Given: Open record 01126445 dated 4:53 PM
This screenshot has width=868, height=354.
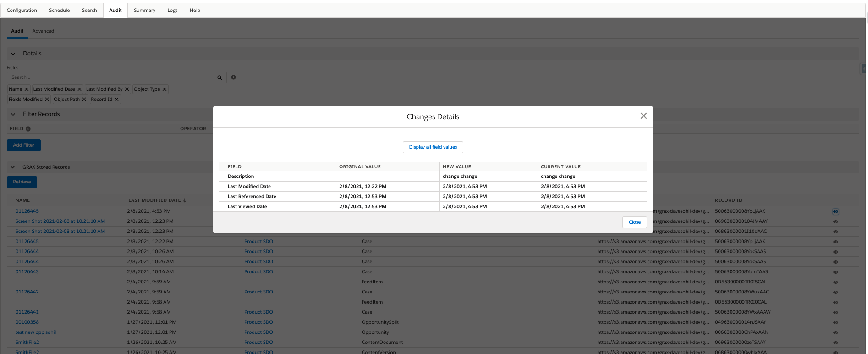Looking at the screenshot, I should [27, 211].
